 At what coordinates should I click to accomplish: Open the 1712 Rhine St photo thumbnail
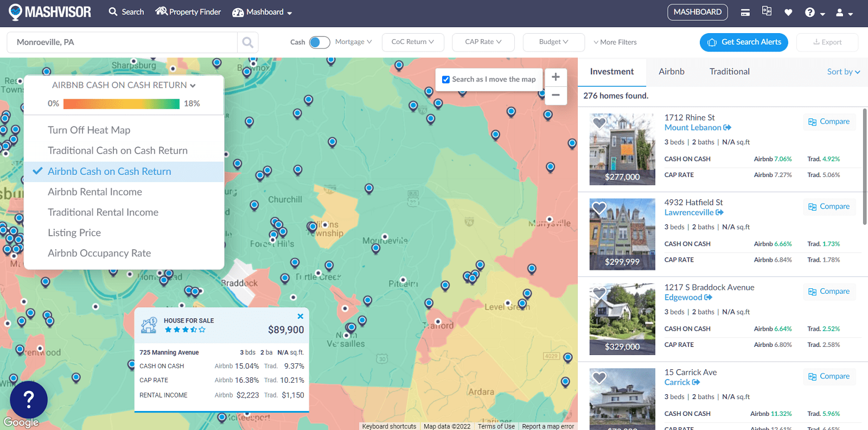click(622, 149)
